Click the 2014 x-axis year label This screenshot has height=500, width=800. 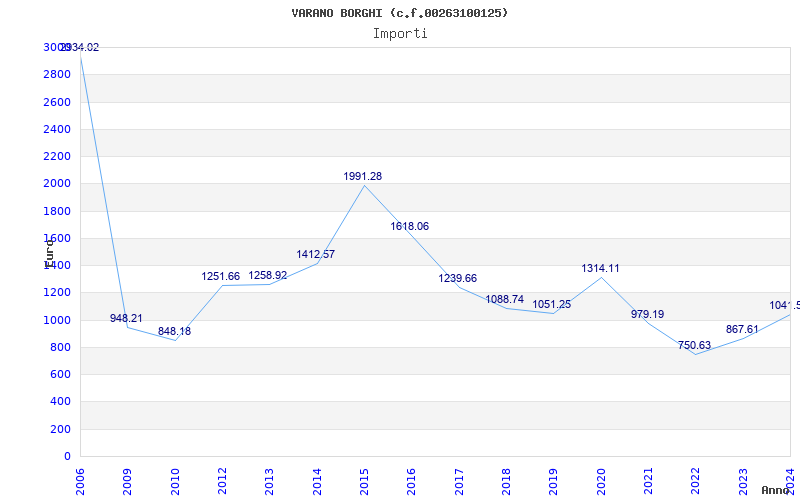pyautogui.click(x=317, y=482)
